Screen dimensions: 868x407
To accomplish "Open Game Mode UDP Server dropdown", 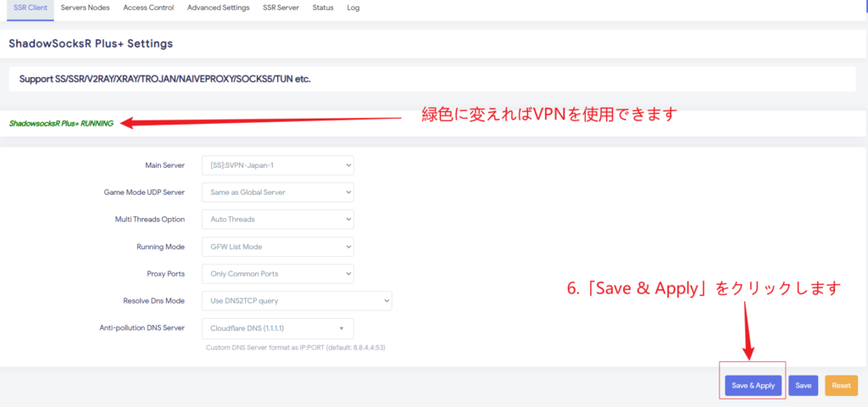I will pos(277,192).
